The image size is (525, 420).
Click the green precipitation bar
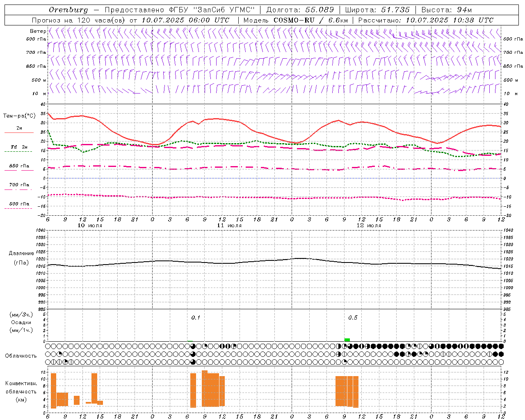pyautogui.click(x=347, y=340)
